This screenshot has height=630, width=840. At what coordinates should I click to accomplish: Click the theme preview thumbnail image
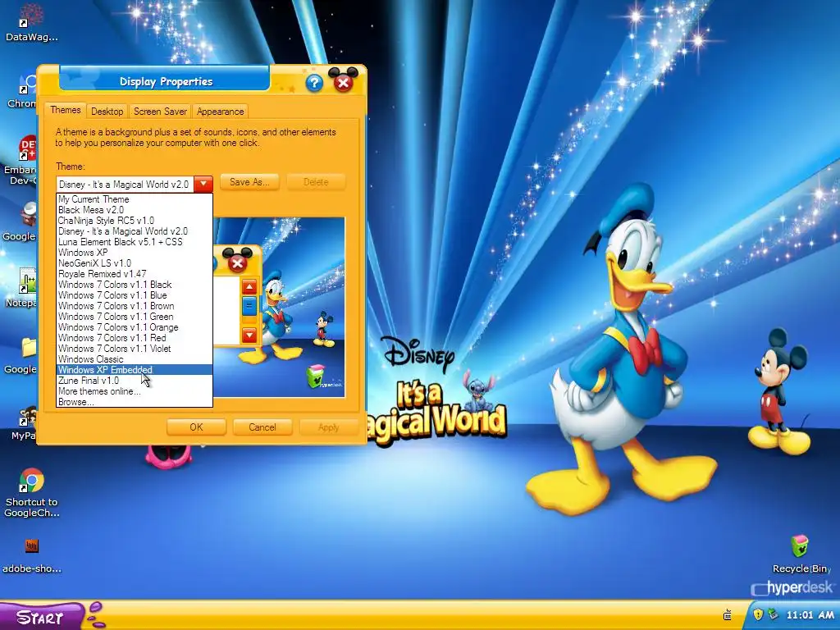(x=279, y=307)
